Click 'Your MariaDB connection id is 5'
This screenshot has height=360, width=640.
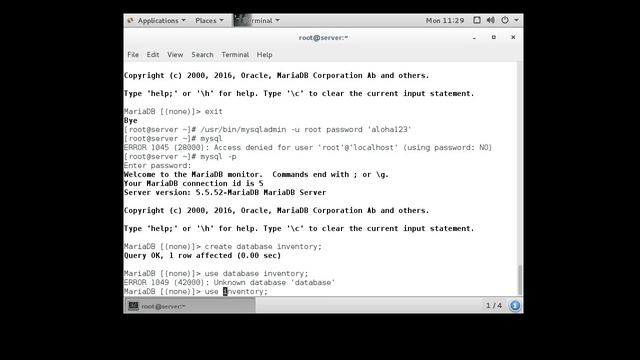[x=193, y=183]
